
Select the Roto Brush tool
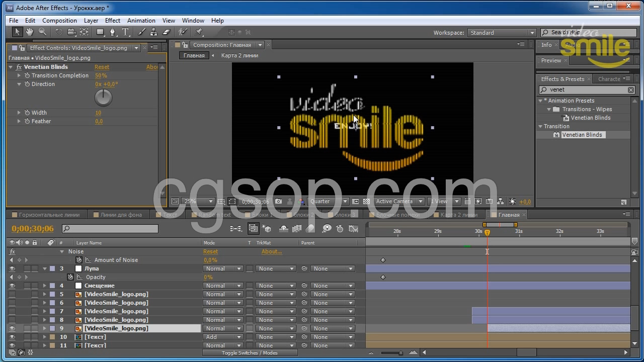tap(183, 32)
